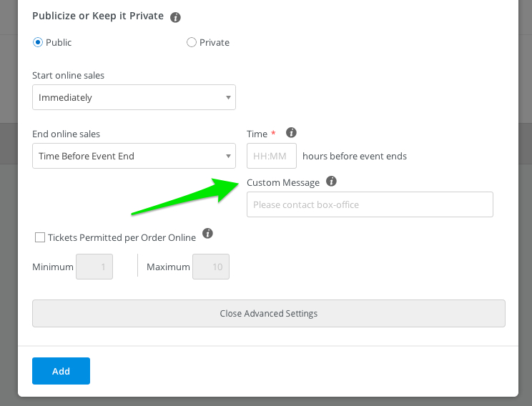The height and width of the screenshot is (406, 532).
Task: Click Close Advanced Settings button
Action: pos(269,313)
